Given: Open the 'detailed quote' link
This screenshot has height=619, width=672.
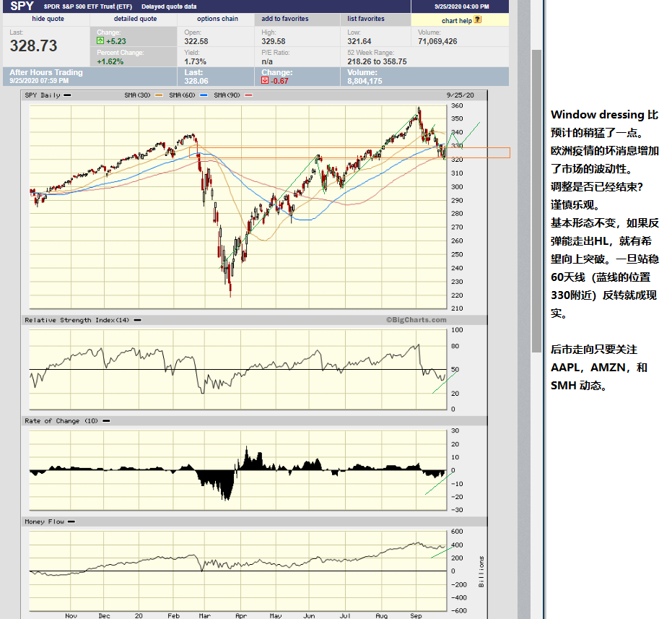Looking at the screenshot, I should tap(135, 19).
